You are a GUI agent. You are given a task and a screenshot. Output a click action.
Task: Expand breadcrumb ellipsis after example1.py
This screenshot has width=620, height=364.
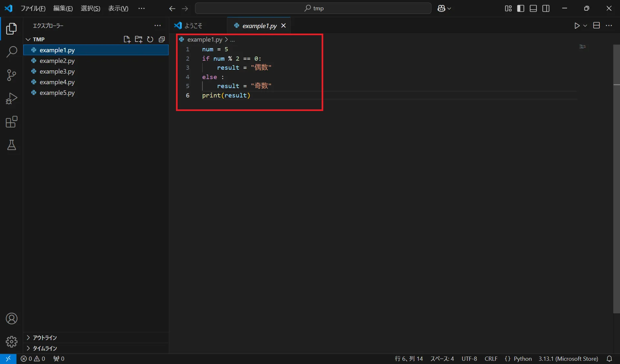tap(232, 40)
